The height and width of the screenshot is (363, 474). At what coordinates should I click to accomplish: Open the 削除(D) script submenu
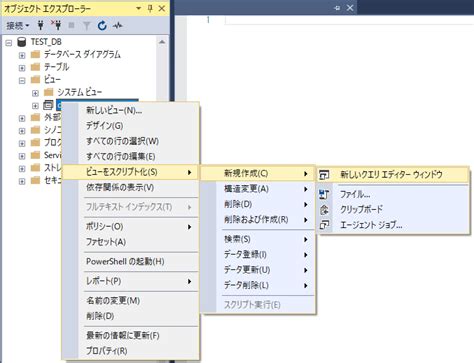[258, 204]
